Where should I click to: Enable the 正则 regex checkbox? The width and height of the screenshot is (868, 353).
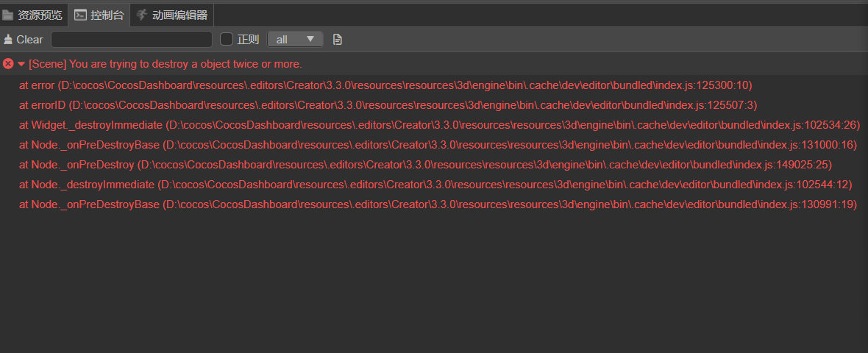point(227,40)
